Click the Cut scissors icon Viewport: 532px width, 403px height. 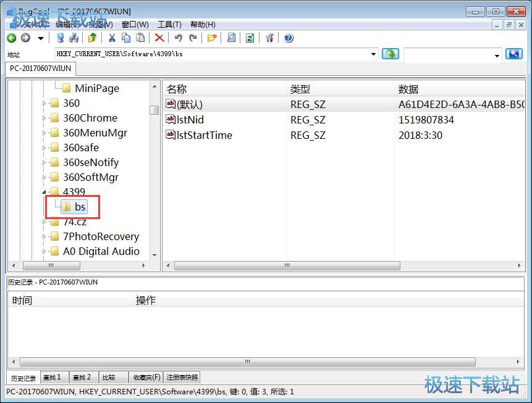(x=112, y=38)
